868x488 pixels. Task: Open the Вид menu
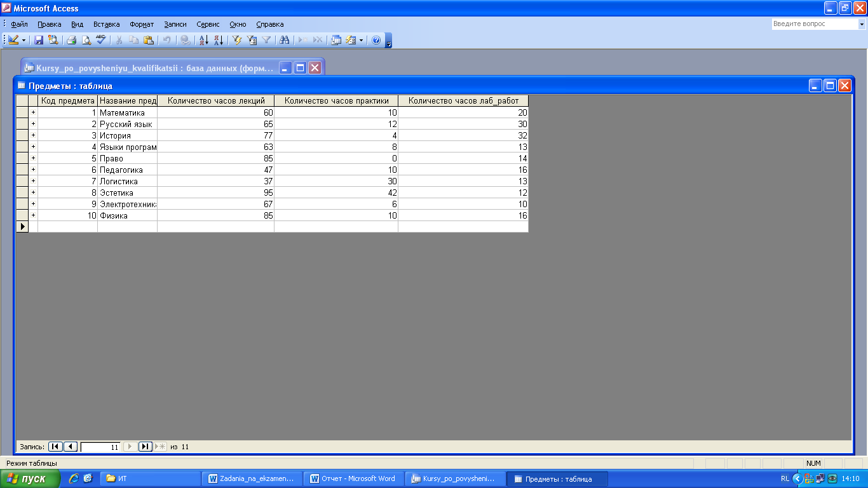pos(78,24)
